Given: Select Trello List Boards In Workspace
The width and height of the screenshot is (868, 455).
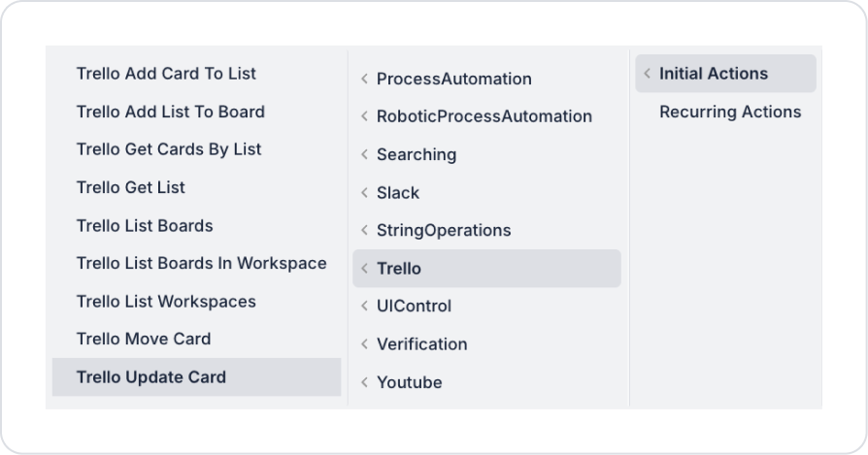Looking at the screenshot, I should (201, 263).
